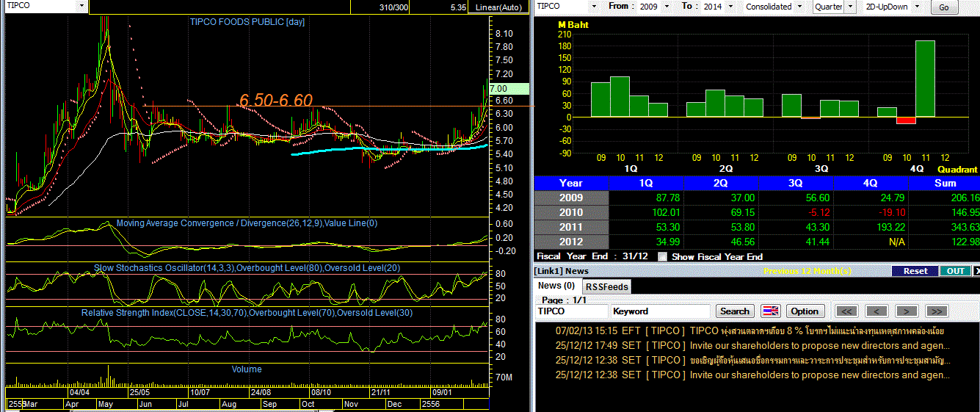The image size is (980, 412).
Task: Expand the From year 2009 dropdown
Action: tap(667, 6)
